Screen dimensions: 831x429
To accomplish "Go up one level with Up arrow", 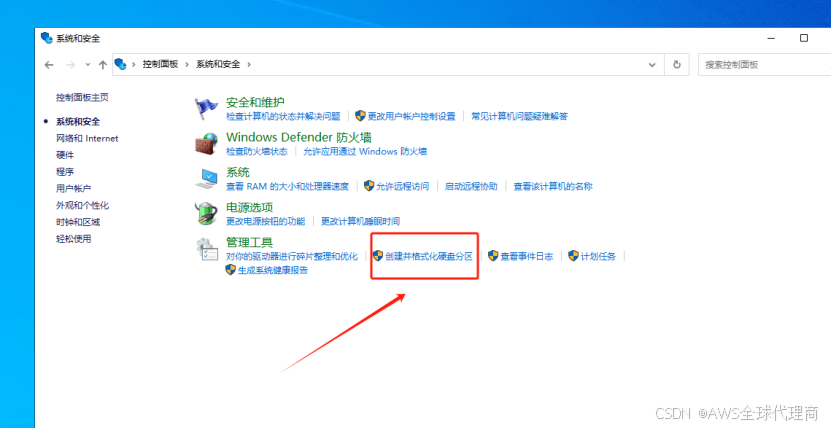I will [103, 65].
